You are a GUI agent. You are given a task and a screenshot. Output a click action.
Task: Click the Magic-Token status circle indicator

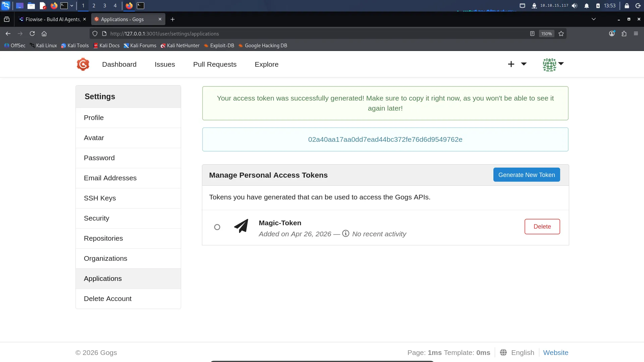pos(217,227)
